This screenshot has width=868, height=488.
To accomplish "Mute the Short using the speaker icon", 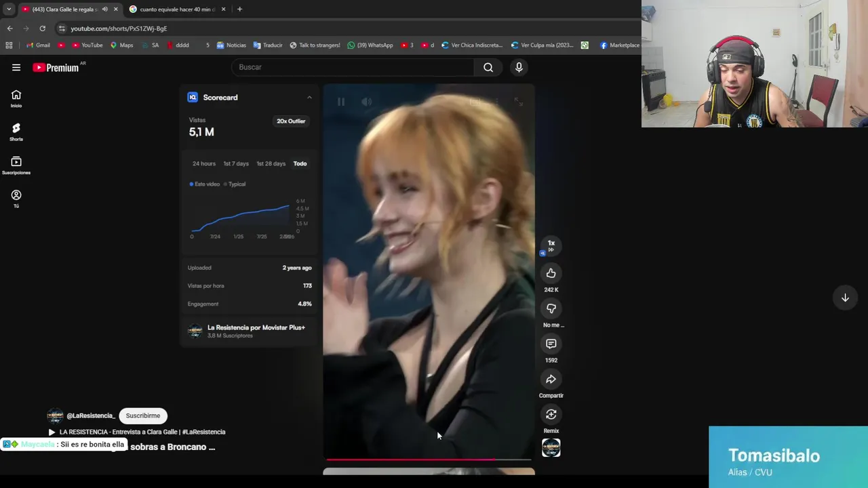I will click(366, 102).
